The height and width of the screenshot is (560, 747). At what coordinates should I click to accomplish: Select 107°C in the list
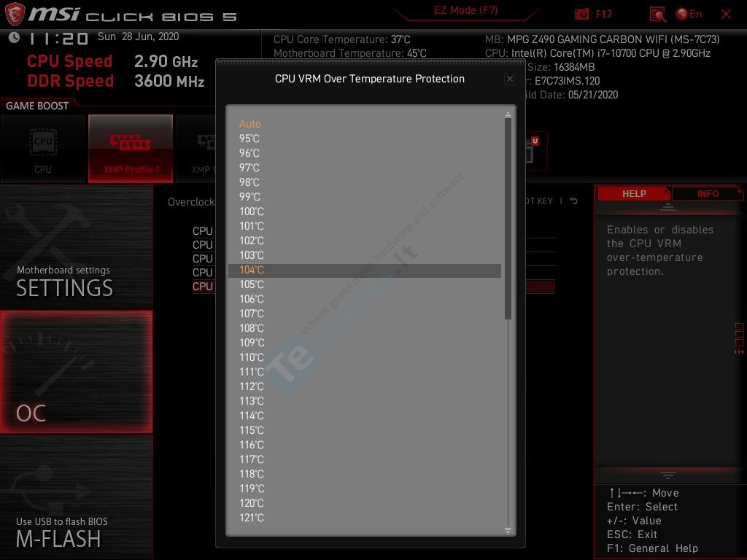pyautogui.click(x=365, y=314)
